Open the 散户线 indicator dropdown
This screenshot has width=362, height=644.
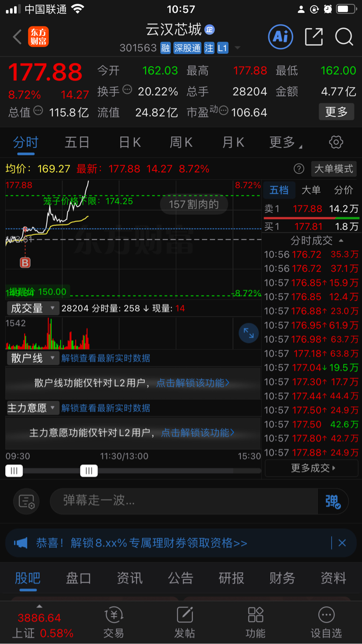point(32,358)
